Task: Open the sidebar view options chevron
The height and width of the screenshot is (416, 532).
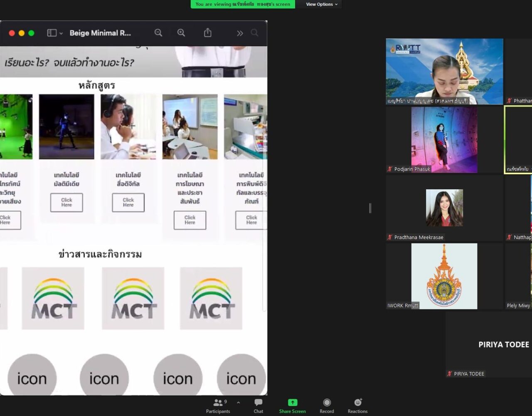Action: pos(61,33)
